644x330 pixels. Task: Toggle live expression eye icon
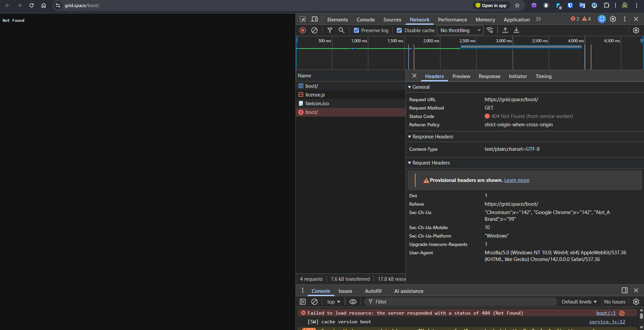353,302
